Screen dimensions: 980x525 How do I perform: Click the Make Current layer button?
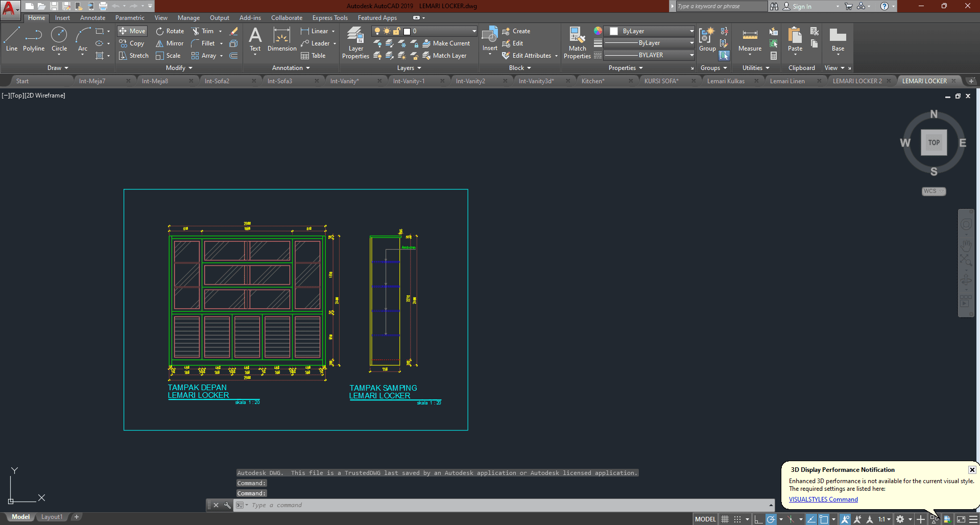(x=447, y=43)
